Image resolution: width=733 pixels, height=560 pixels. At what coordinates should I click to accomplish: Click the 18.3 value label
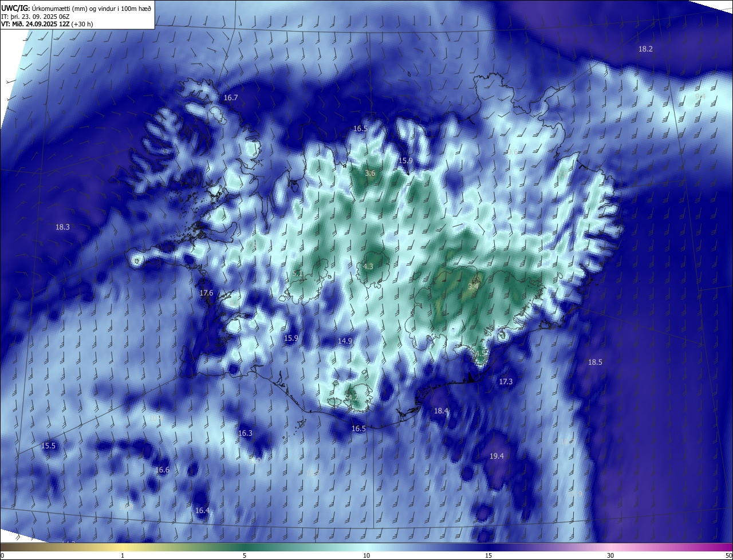[x=62, y=227]
